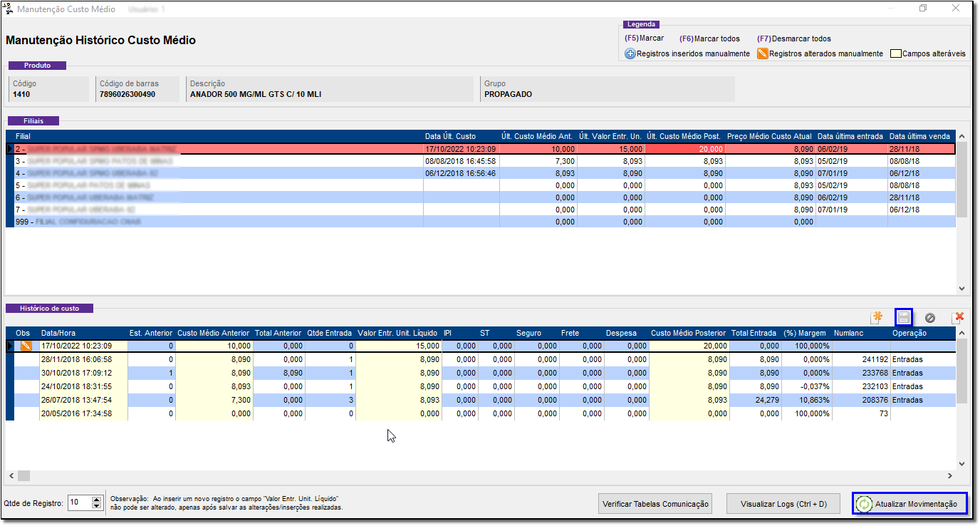Click the Qtde de Registro input field
Image resolution: width=980 pixels, height=526 pixels.
pyautogui.click(x=78, y=503)
